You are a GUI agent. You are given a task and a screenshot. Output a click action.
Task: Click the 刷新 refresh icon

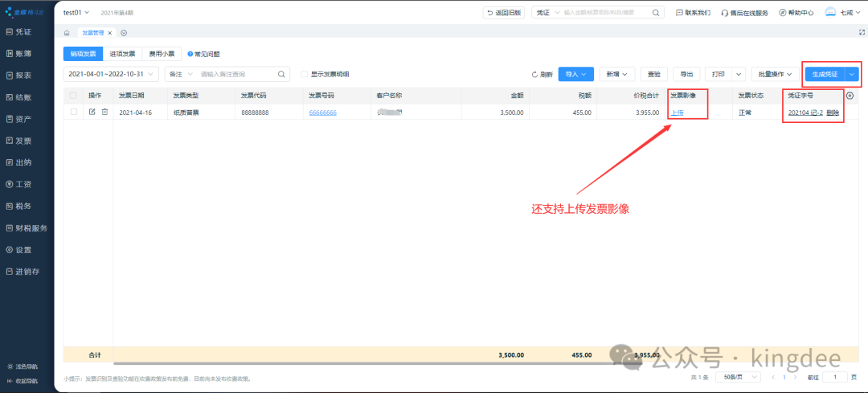(535, 74)
